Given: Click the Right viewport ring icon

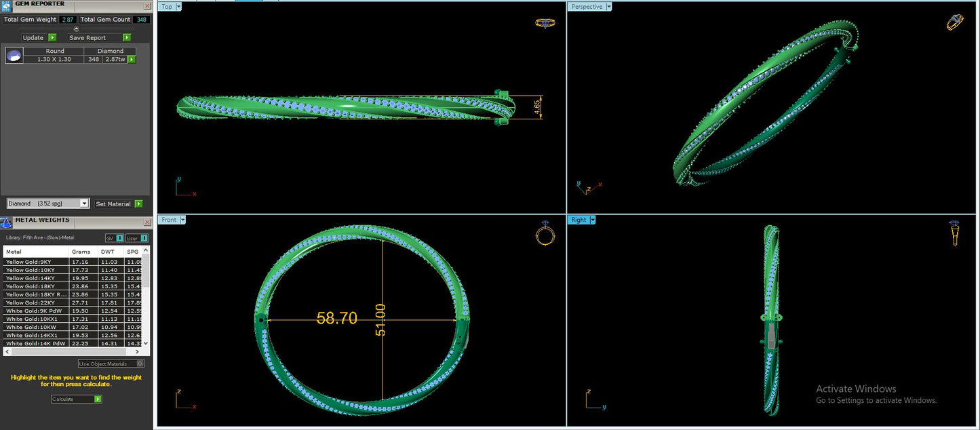Looking at the screenshot, I should [x=954, y=233].
